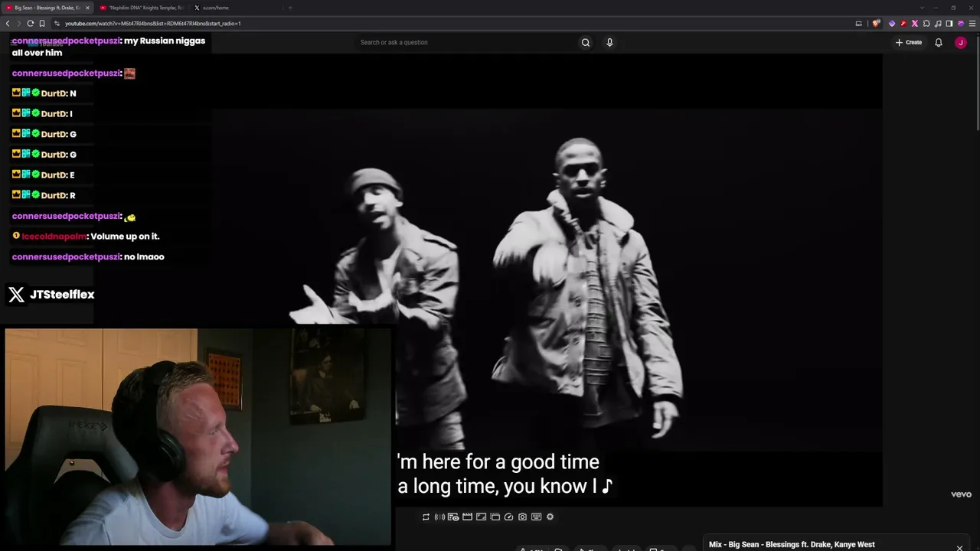Open the Brave Shields lion icon
This screenshot has width=980, height=551.
click(x=876, y=24)
